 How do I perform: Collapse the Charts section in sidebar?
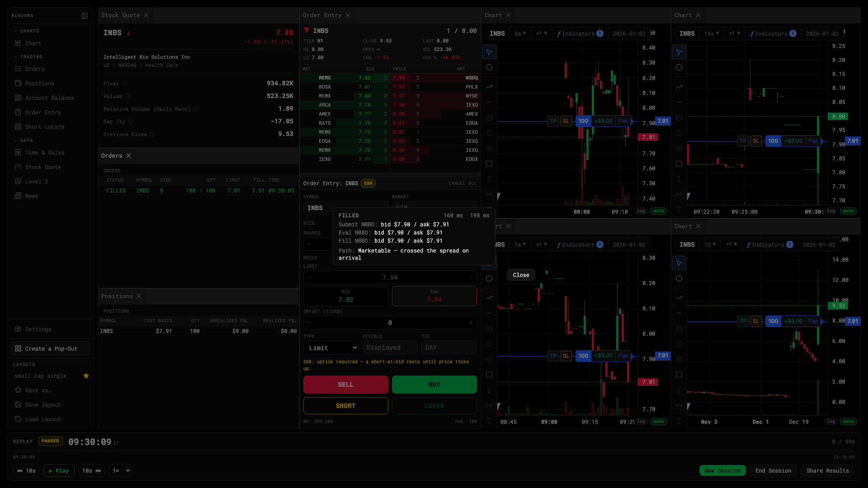(27, 31)
